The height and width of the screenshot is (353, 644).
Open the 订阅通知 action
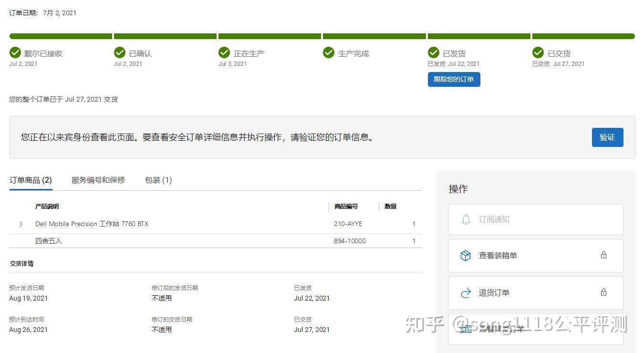[x=536, y=219]
